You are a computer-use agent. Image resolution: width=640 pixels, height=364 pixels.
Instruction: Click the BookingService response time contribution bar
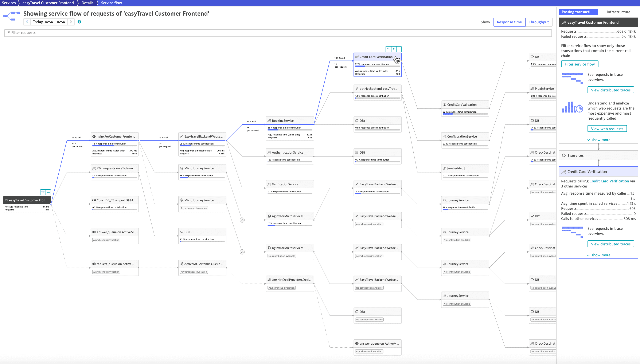click(290, 130)
